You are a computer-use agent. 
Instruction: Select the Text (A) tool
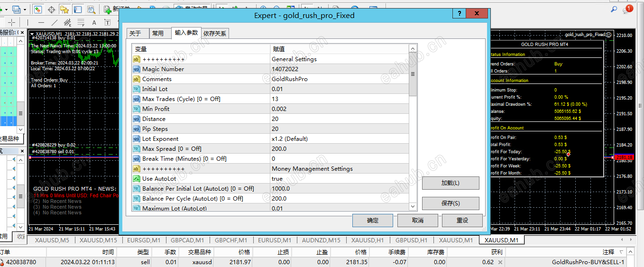coord(94,22)
